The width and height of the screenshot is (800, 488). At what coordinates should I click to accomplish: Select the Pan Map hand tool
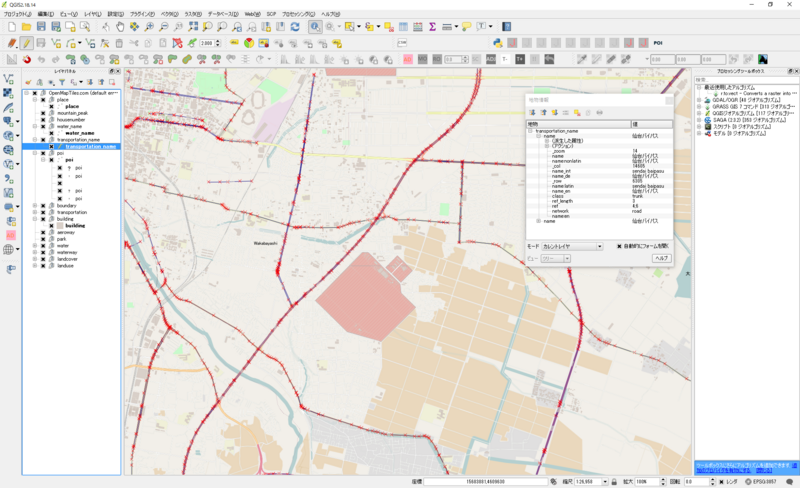tap(120, 27)
